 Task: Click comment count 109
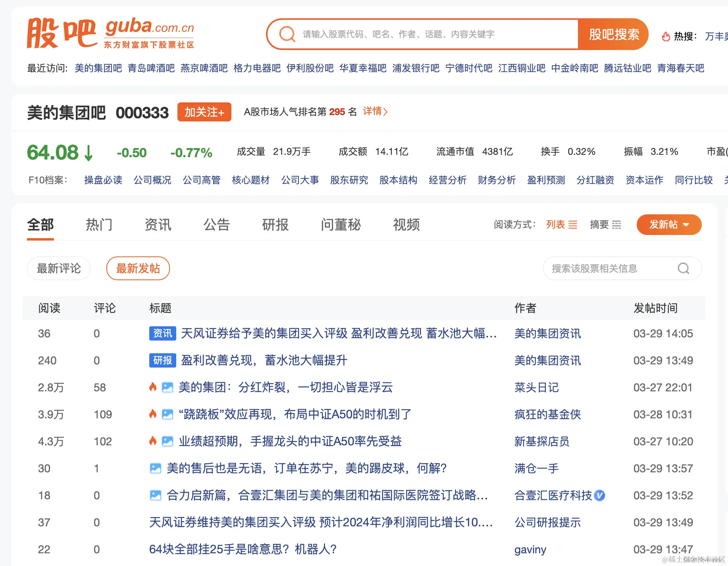click(103, 414)
